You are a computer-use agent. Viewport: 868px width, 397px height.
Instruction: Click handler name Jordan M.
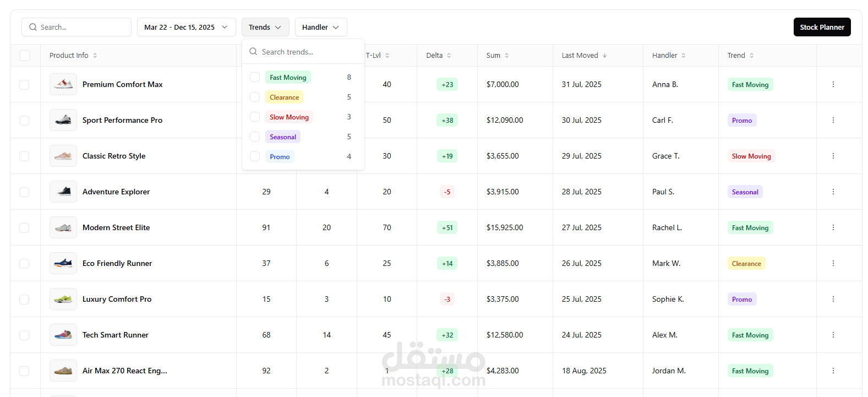(669, 371)
